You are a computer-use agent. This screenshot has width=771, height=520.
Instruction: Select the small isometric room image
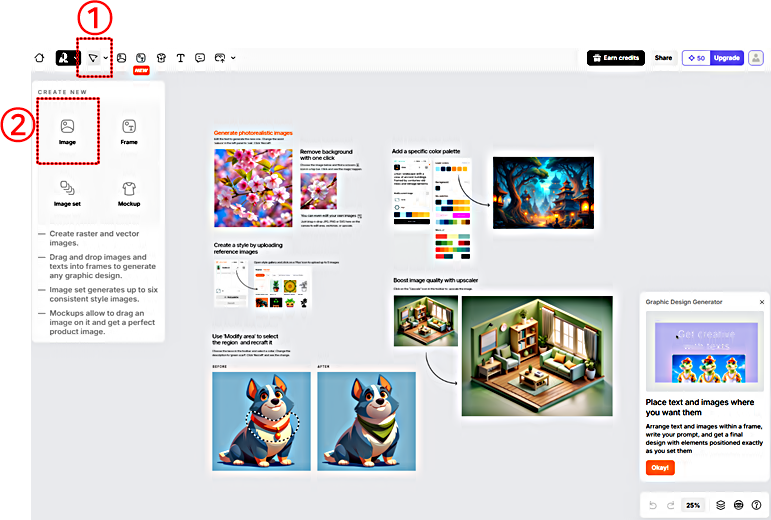(426, 321)
